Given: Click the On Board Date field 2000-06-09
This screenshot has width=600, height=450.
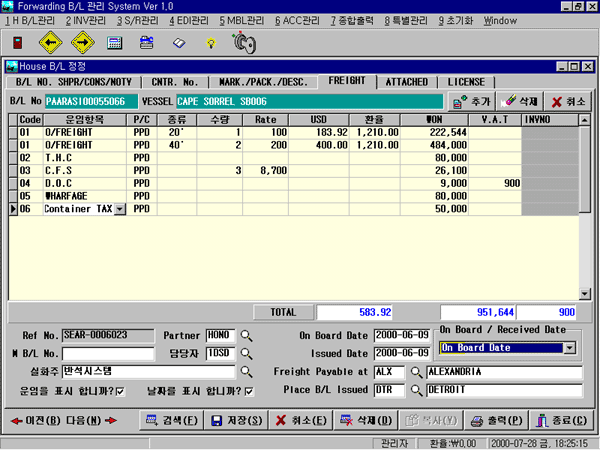Looking at the screenshot, I should 402,335.
